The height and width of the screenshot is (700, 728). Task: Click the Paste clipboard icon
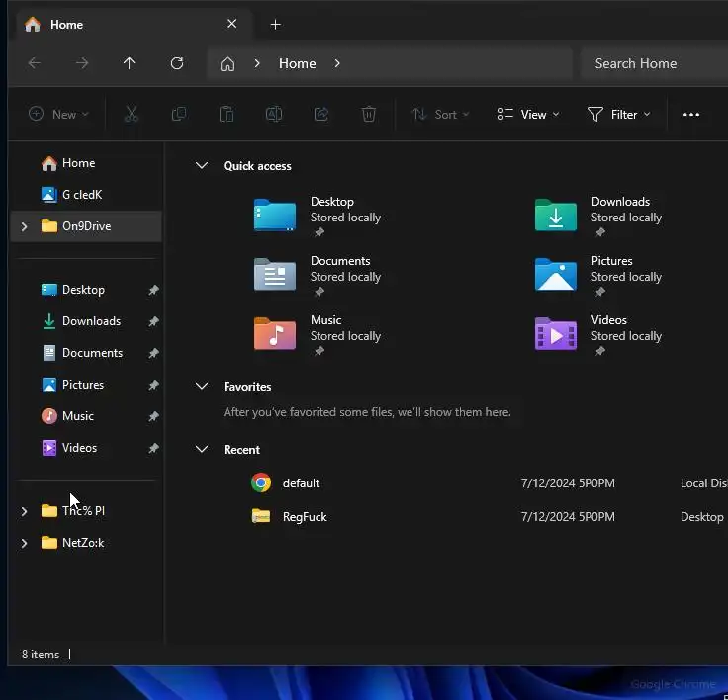227,114
